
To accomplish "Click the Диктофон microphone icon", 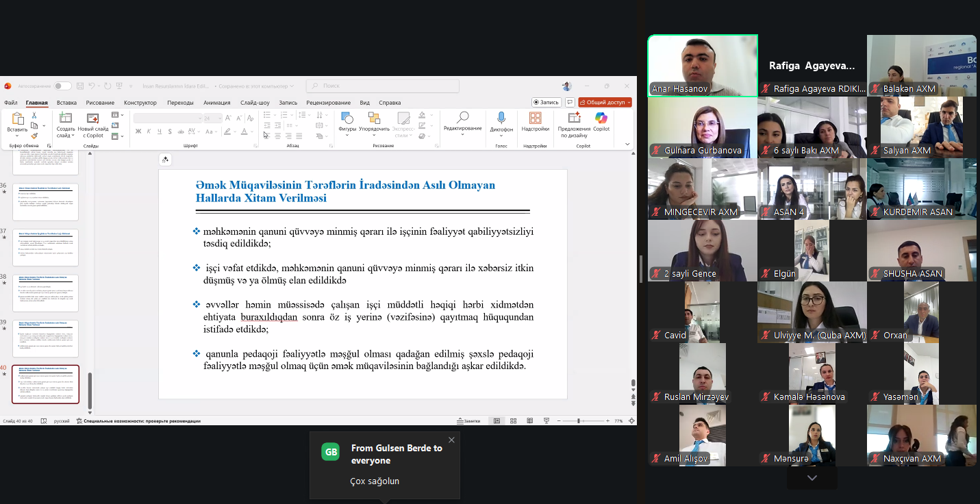I will coord(501,119).
